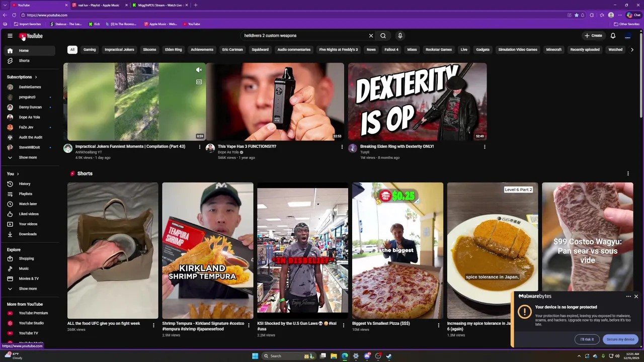Open History in sidebar
Viewport: 644px width, 362px height.
click(30, 184)
